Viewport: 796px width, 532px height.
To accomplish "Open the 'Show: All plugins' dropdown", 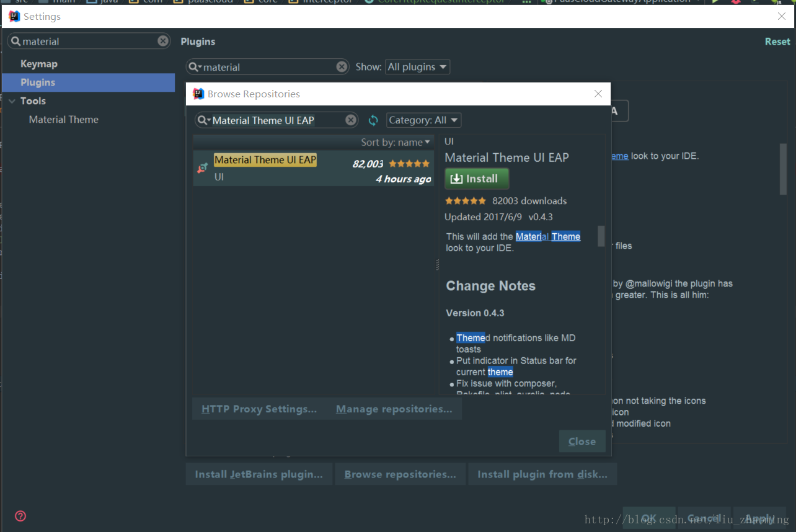I will coord(417,67).
